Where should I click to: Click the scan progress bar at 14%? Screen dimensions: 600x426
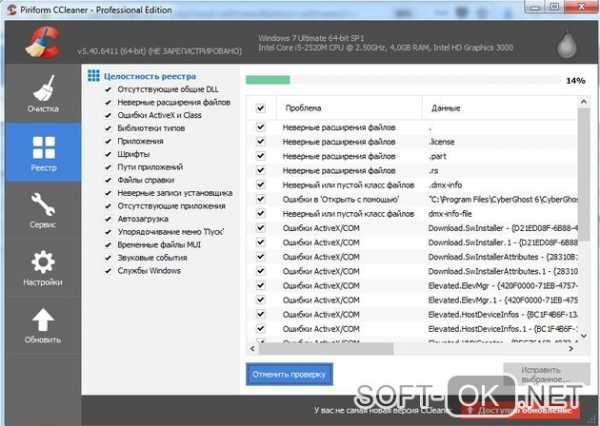(403, 80)
